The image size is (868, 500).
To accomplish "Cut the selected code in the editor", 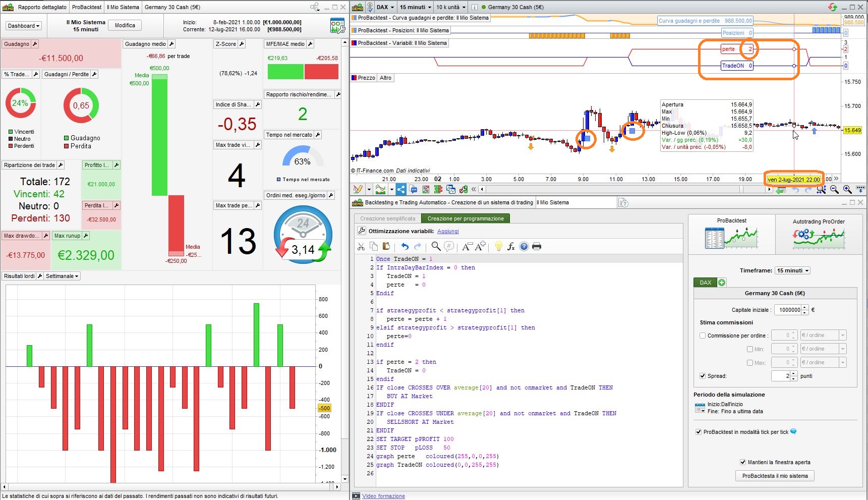I will pyautogui.click(x=361, y=246).
